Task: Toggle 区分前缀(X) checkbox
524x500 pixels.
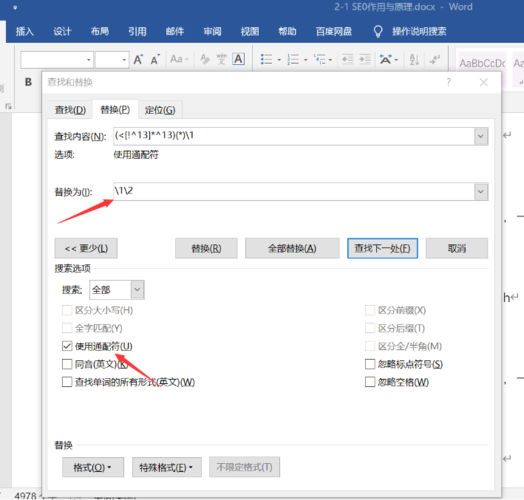Action: coord(370,310)
